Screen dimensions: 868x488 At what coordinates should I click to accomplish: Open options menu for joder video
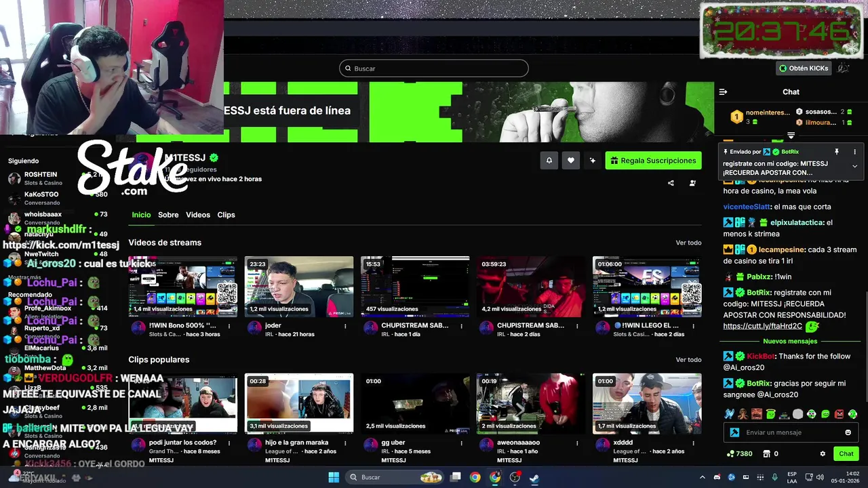coord(345,326)
